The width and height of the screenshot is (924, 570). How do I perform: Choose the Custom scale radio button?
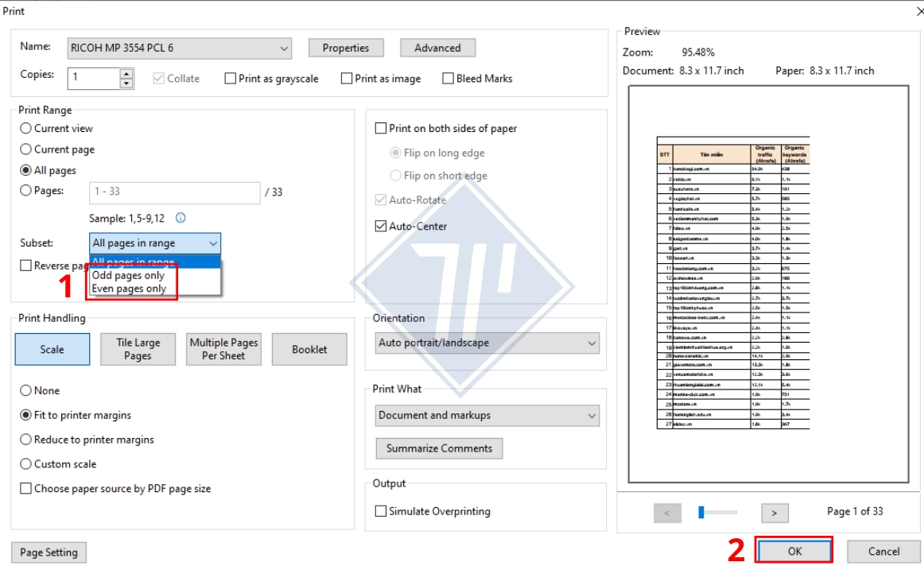(x=26, y=464)
